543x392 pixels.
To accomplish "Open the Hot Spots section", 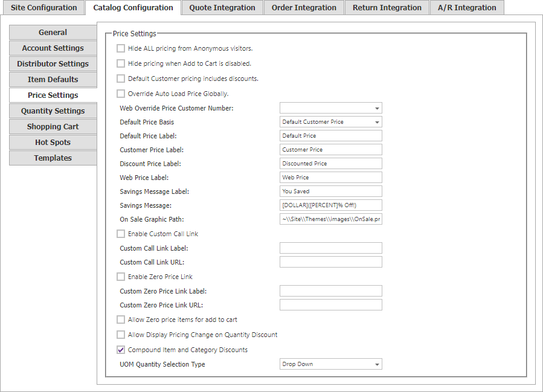I will pos(53,143).
